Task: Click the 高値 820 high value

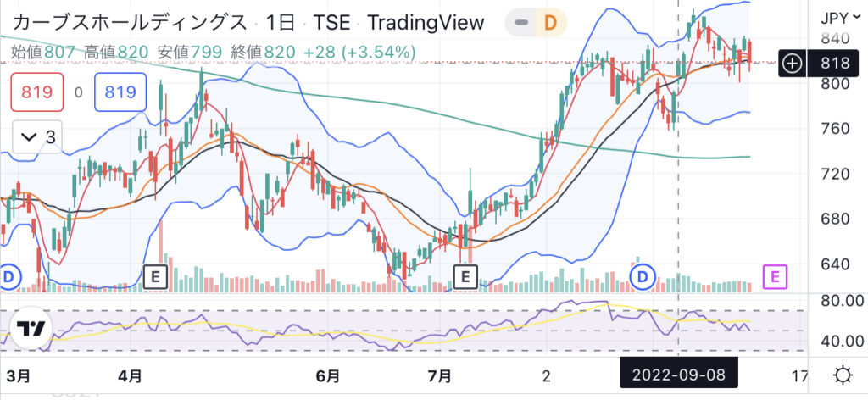Action: coord(116,52)
